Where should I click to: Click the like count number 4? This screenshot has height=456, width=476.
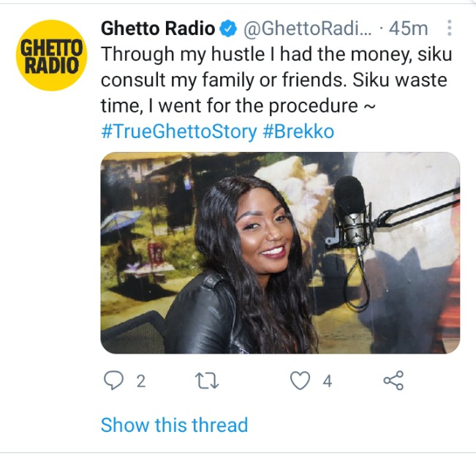point(328,381)
